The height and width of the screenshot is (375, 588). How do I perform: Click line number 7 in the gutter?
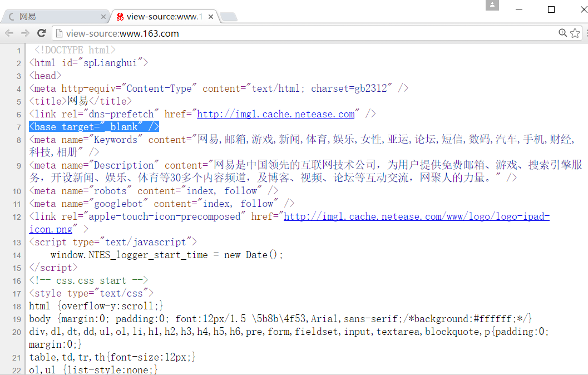pos(19,127)
